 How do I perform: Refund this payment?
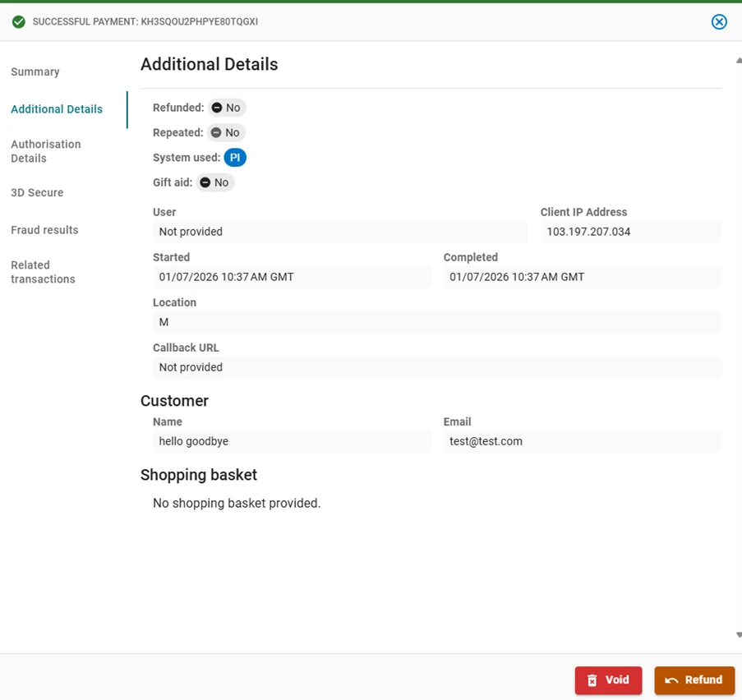(x=694, y=680)
